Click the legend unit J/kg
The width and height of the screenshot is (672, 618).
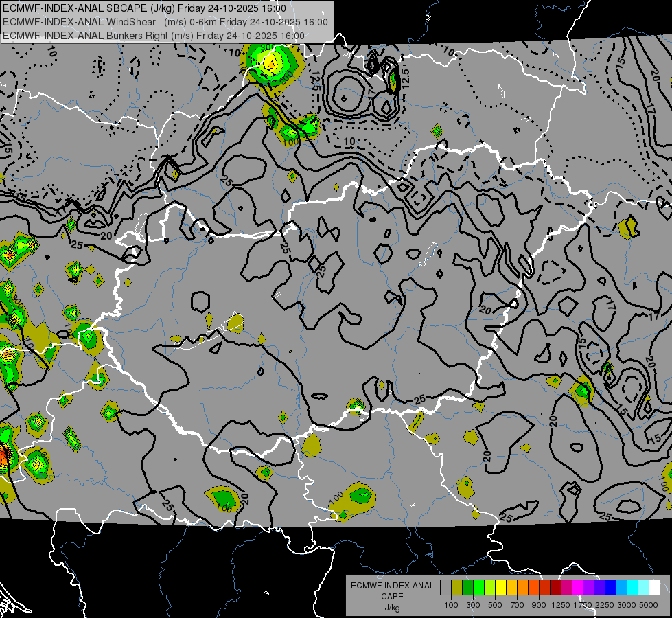coord(392,608)
